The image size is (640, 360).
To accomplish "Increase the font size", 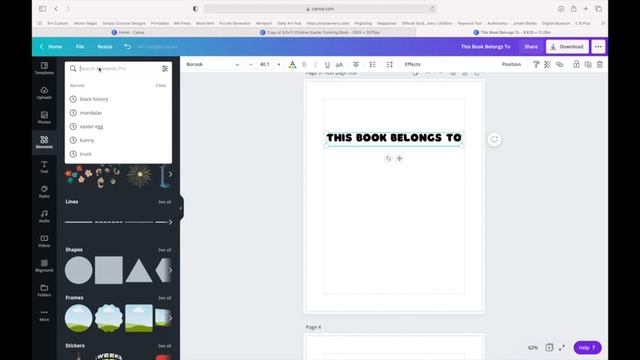I will pyautogui.click(x=279, y=64).
